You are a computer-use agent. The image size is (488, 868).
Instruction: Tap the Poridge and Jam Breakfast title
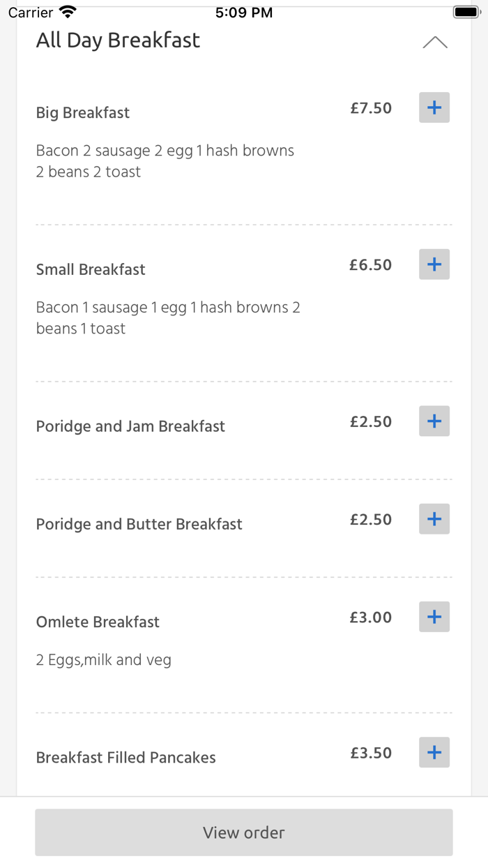click(130, 426)
